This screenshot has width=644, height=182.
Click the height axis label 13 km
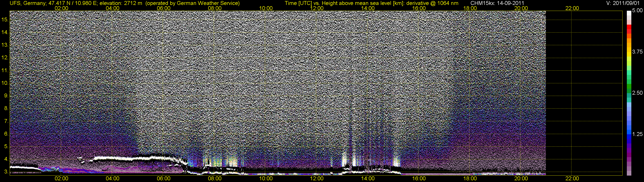pyautogui.click(x=5, y=45)
